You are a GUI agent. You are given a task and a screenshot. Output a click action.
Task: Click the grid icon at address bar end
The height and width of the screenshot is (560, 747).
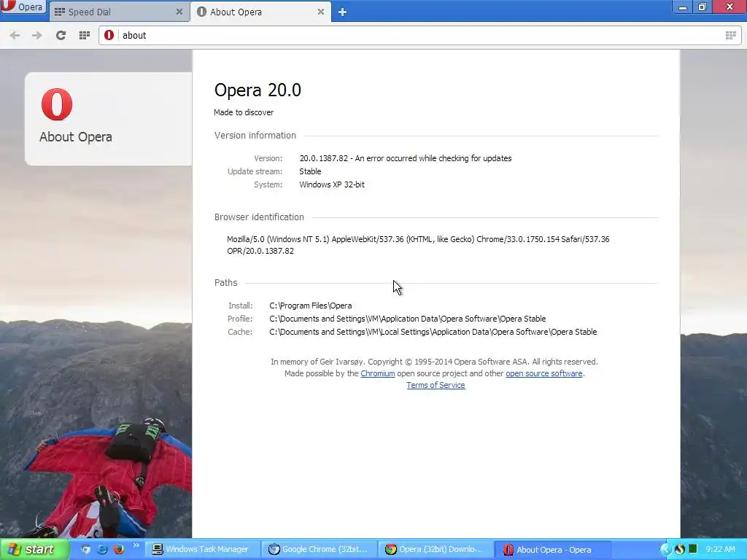pyautogui.click(x=730, y=35)
